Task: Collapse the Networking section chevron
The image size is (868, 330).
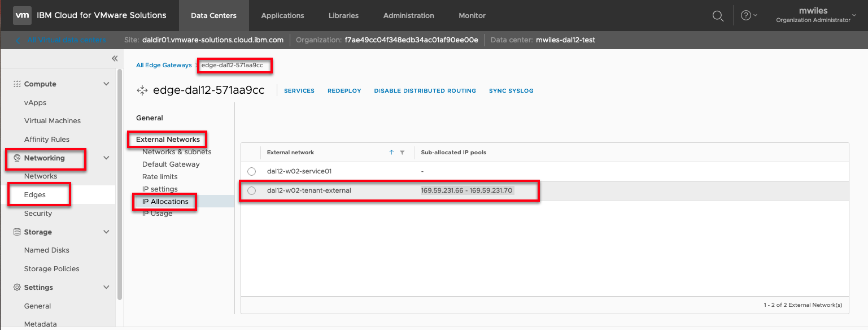Action: point(106,158)
